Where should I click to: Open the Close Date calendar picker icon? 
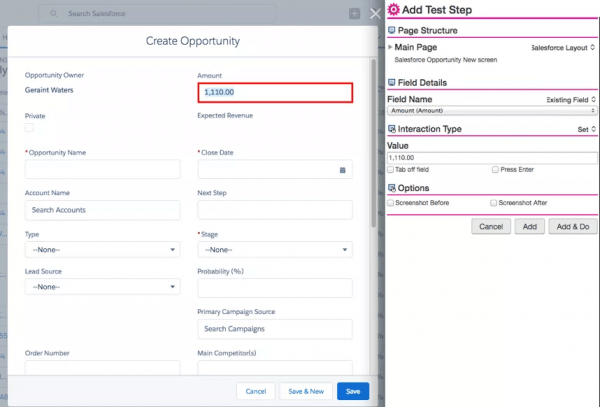tap(342, 170)
